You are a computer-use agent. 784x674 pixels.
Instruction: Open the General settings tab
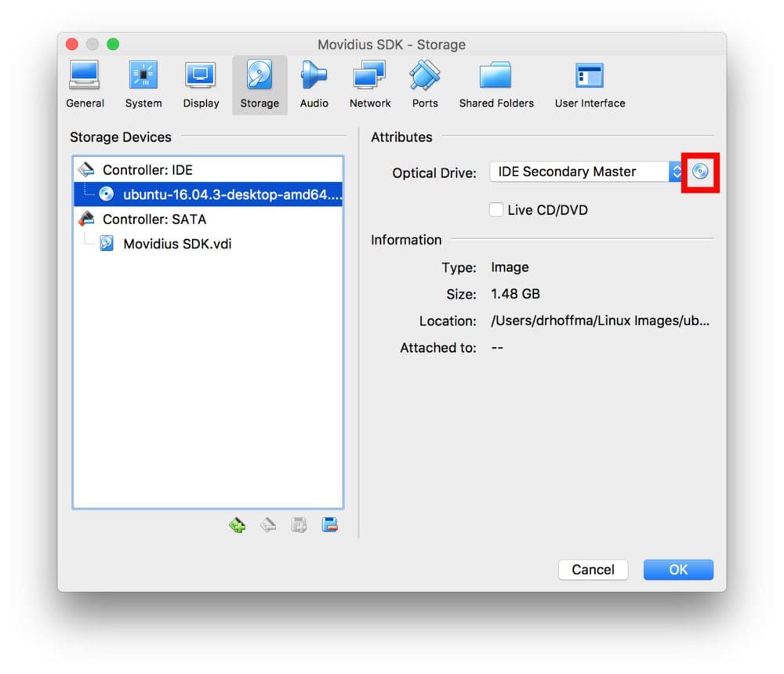(85, 84)
